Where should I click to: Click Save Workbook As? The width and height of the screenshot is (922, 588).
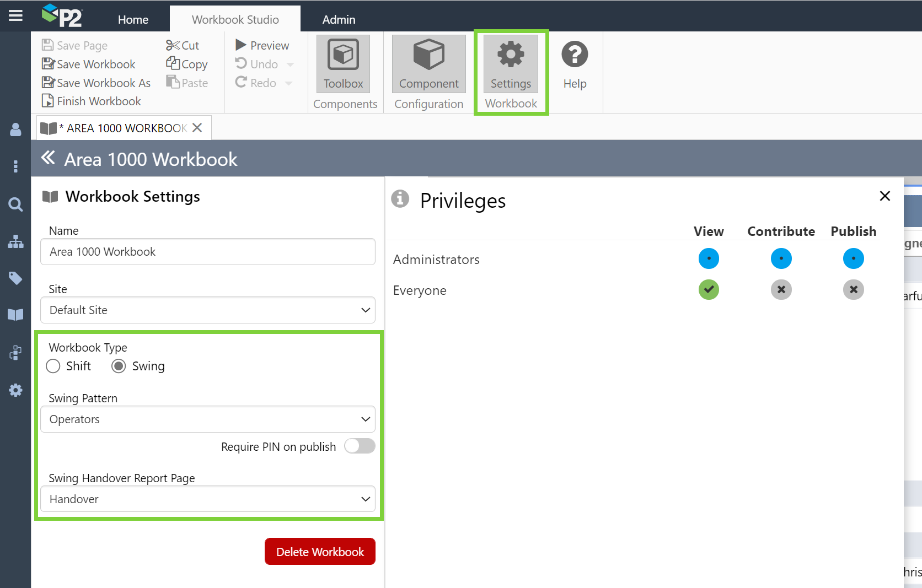(x=97, y=83)
